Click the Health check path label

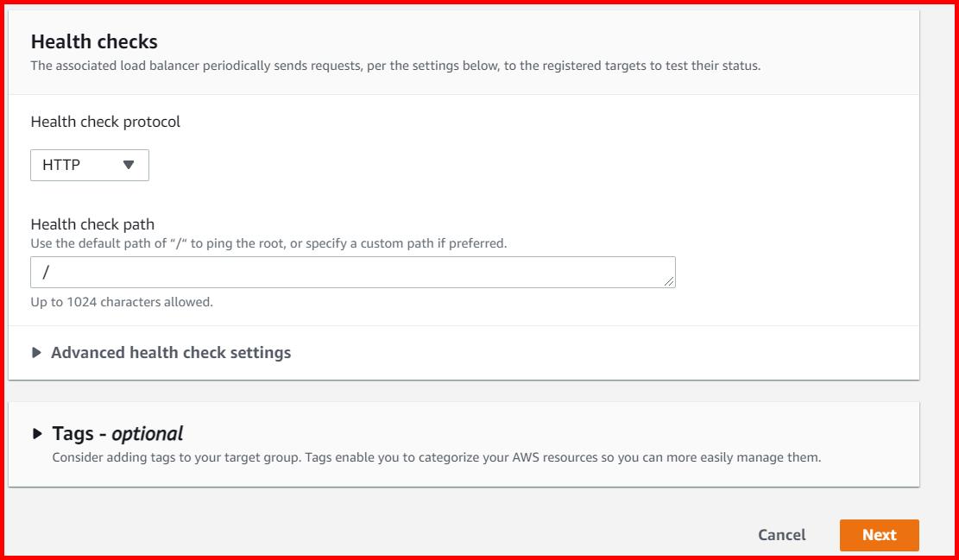[91, 223]
